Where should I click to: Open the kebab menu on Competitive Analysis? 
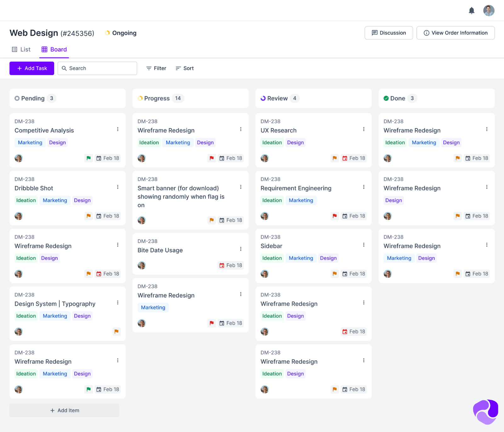(x=117, y=129)
